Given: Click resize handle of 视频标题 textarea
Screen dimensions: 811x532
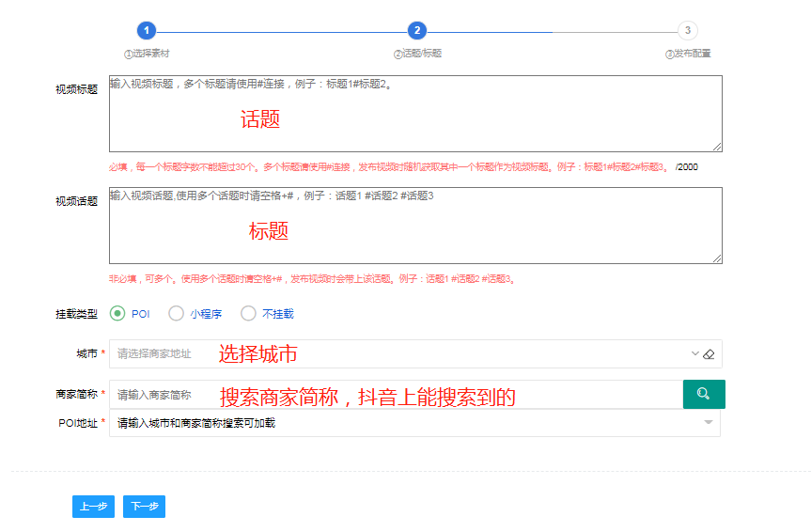Looking at the screenshot, I should click(717, 146).
